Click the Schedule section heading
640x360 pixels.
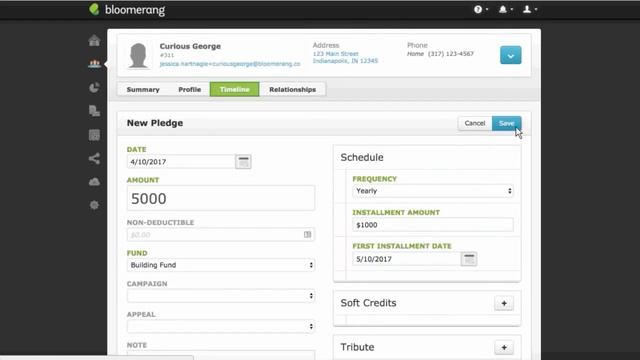click(362, 158)
